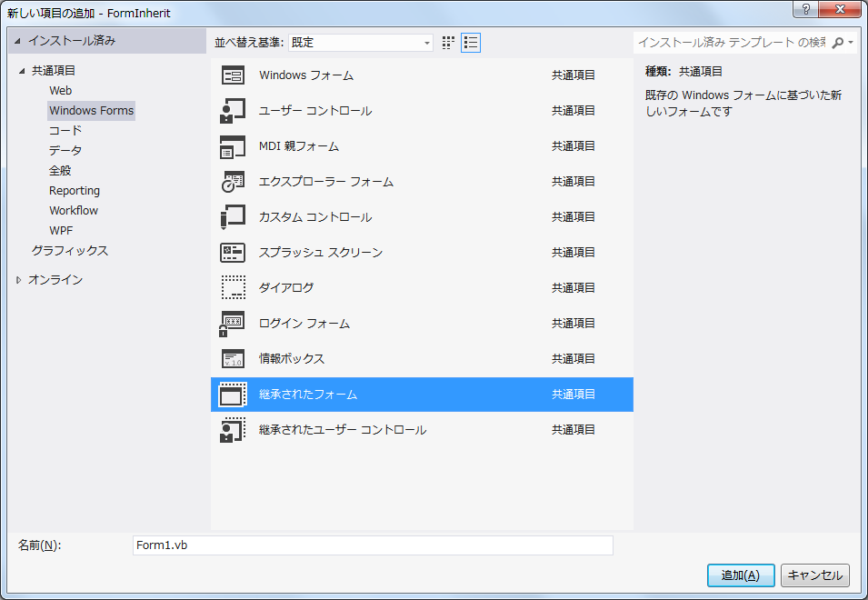Select the MDI 親フォーム template icon
Image resolution: width=868 pixels, height=600 pixels.
(x=233, y=146)
